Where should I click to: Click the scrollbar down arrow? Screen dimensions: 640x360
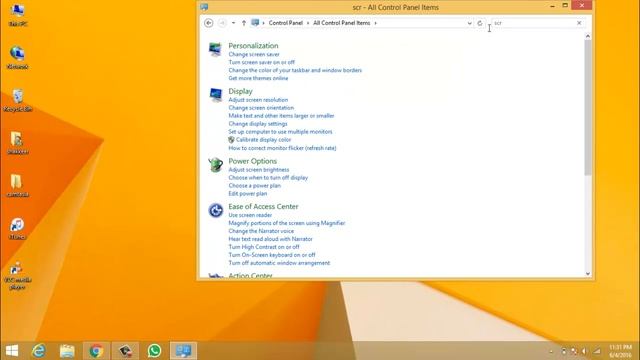point(588,274)
